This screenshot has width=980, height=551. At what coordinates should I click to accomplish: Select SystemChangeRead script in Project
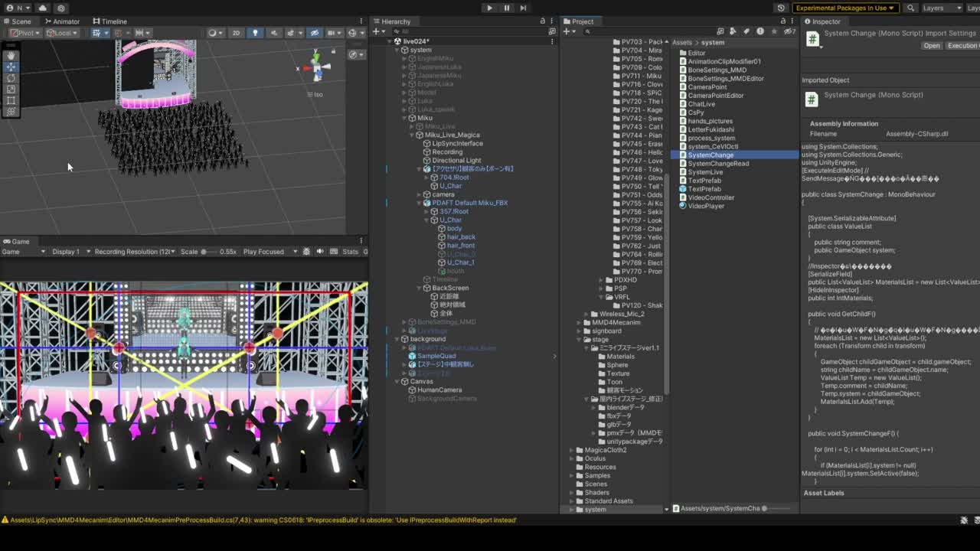717,163
